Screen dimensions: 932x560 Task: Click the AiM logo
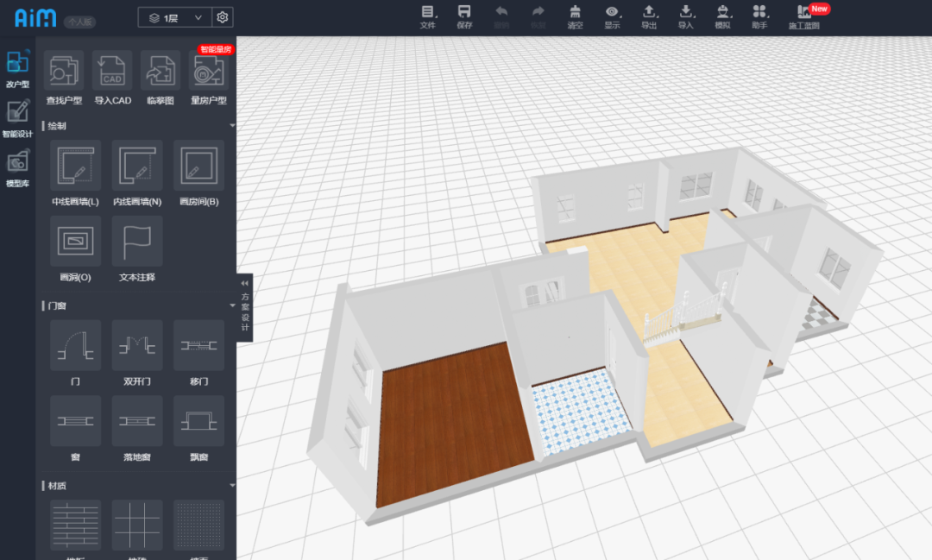click(35, 18)
